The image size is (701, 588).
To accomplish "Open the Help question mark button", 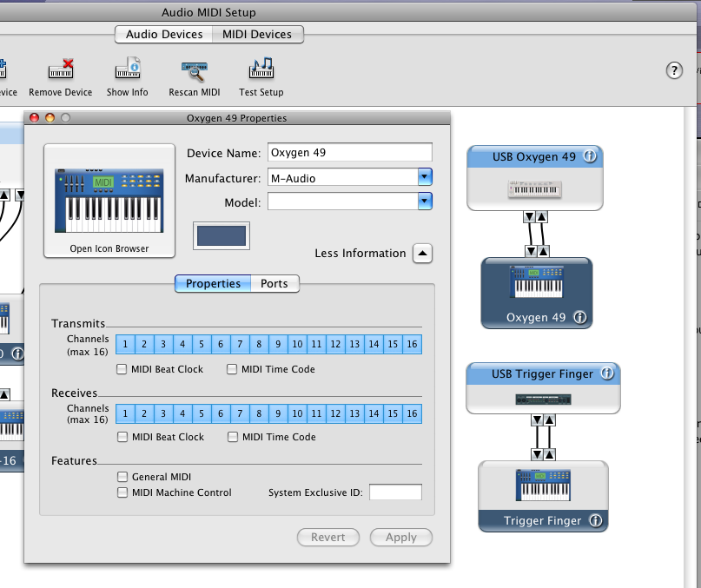I will 674,70.
